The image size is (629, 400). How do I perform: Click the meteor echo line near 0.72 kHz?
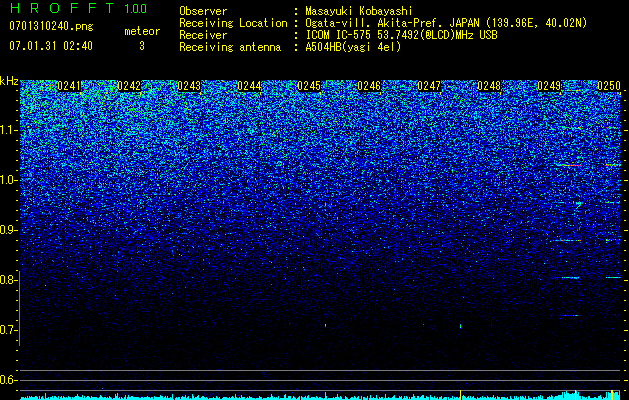[566, 315]
